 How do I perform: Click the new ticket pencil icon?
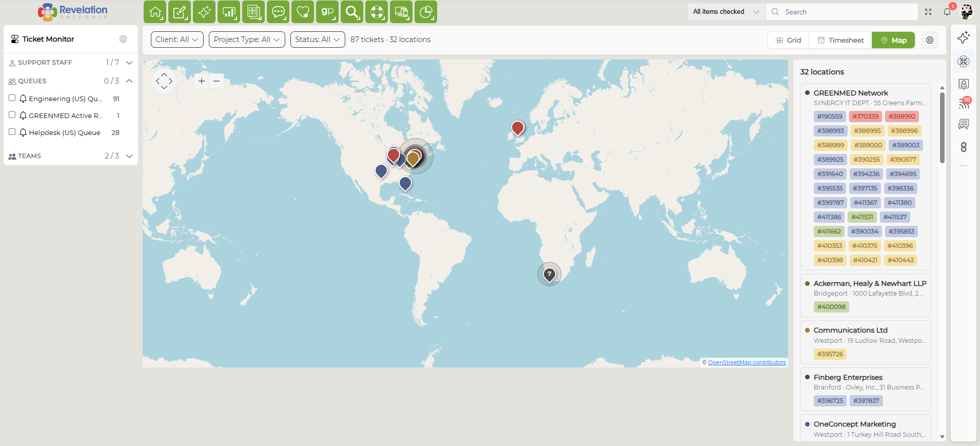click(x=180, y=12)
